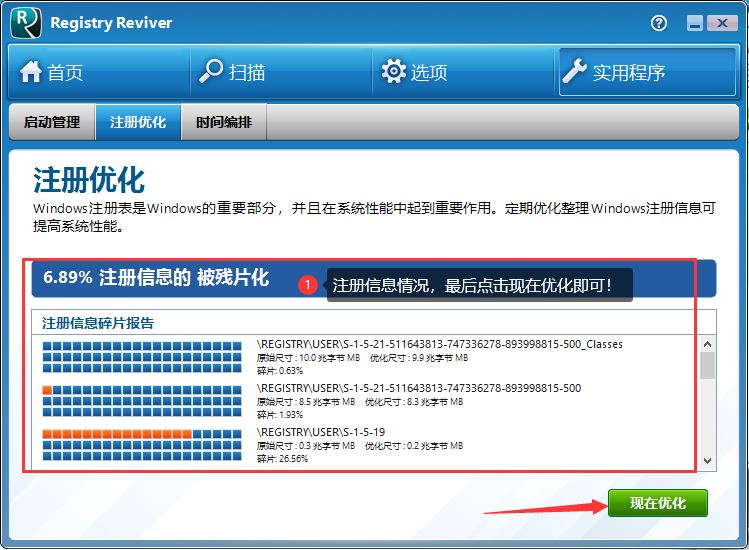Select the \REGISTRY\USER\S-1-5-19 entry
This screenshot has width=749, height=550.
click(321, 432)
